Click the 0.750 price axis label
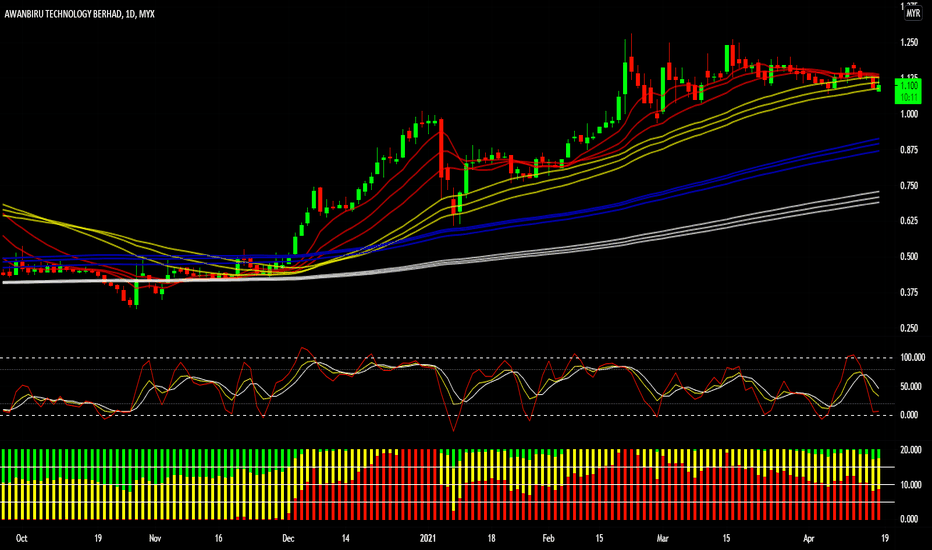Viewport: 932px width, 550px height. click(x=909, y=186)
